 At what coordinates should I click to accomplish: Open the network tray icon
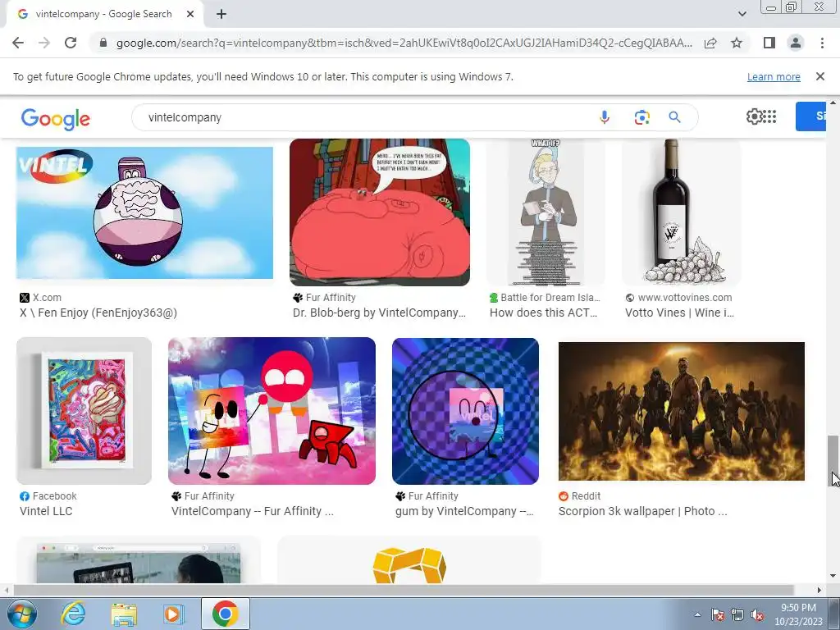(x=737, y=614)
